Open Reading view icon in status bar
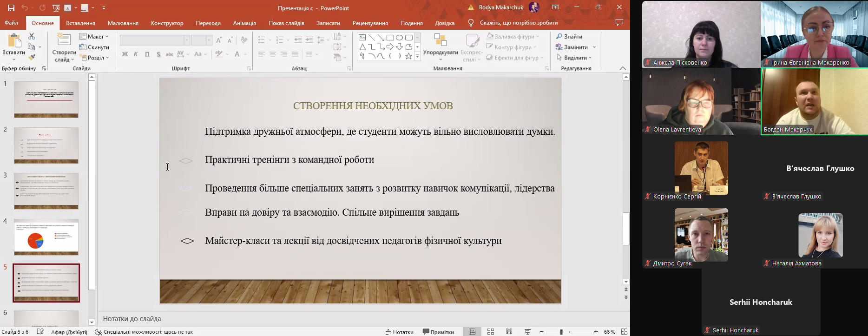The height and width of the screenshot is (336, 868). 509,332
